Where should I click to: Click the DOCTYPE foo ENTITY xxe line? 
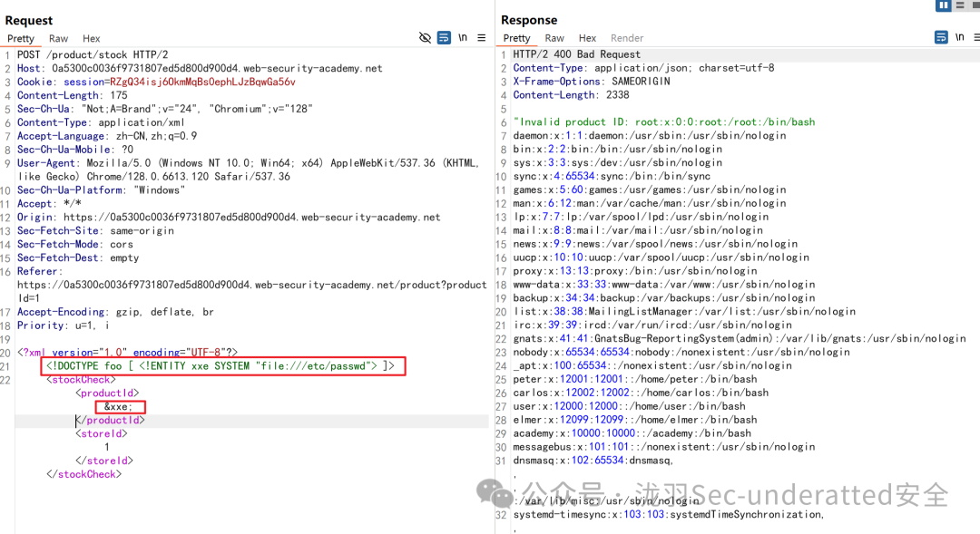220,366
